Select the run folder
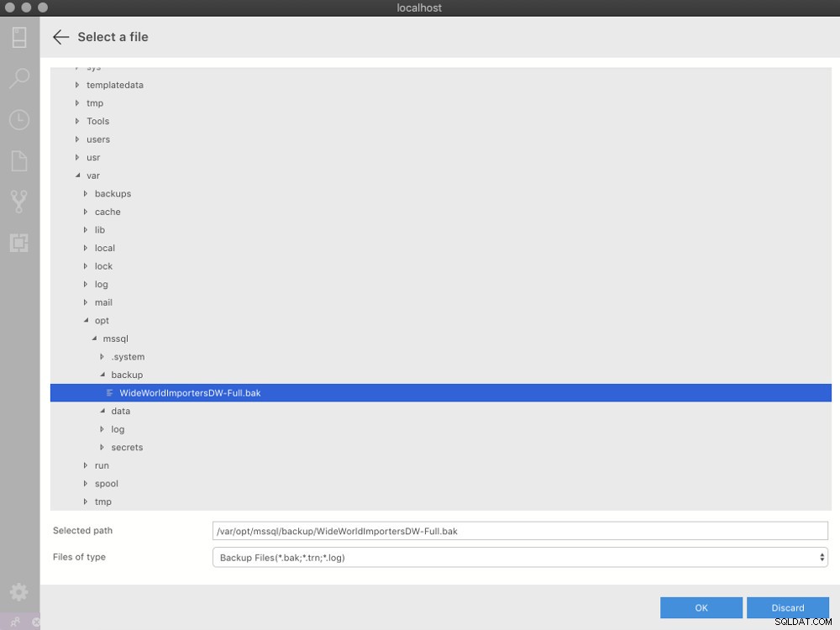The image size is (840, 630). tap(102, 465)
